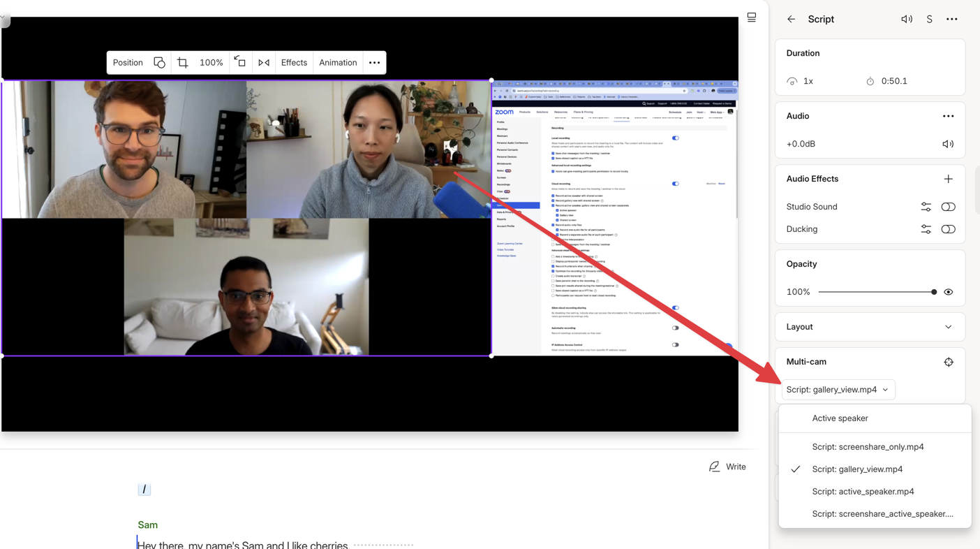
Task: Click the flip horizontal icon in toolbar
Action: pos(264,63)
